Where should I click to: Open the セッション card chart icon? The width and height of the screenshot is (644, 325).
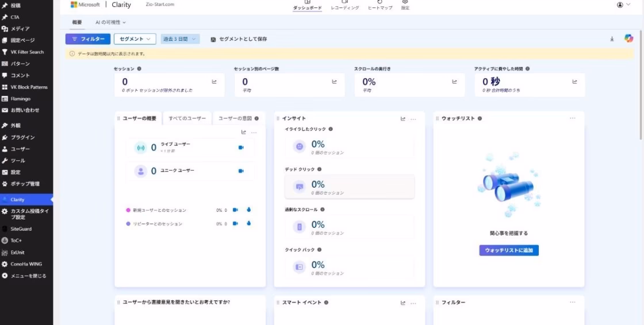214,82
